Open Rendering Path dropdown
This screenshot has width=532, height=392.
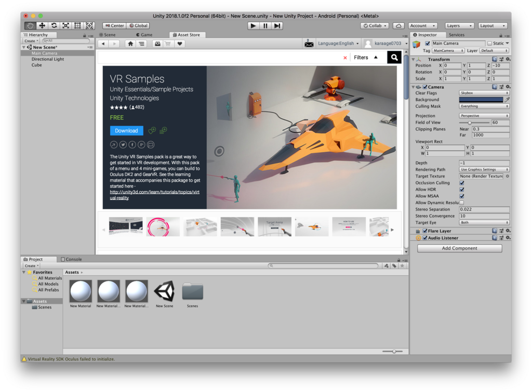(x=484, y=169)
